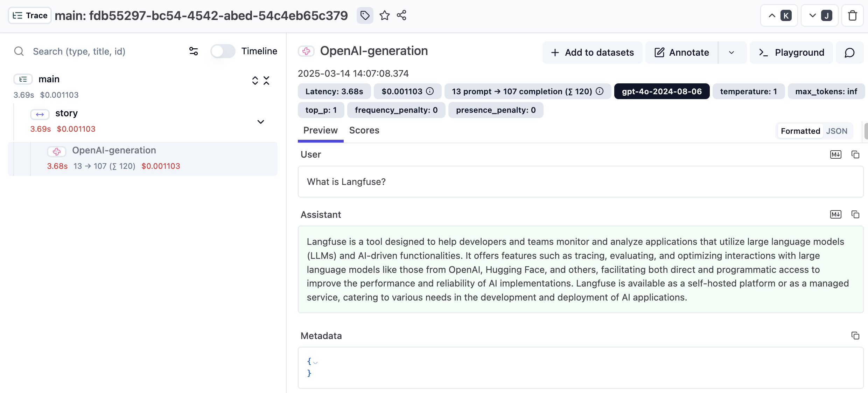
Task: Copy the Assistant message
Action: coord(855,214)
